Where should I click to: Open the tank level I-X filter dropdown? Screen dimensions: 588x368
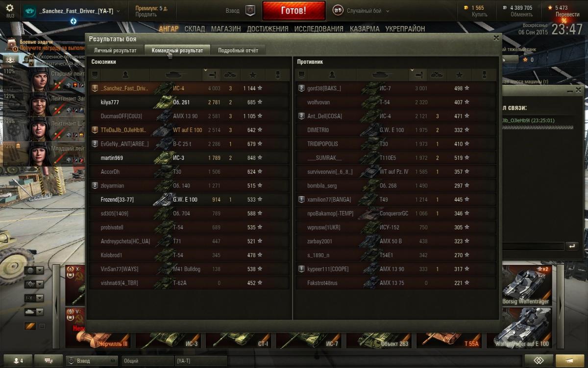coord(34,298)
